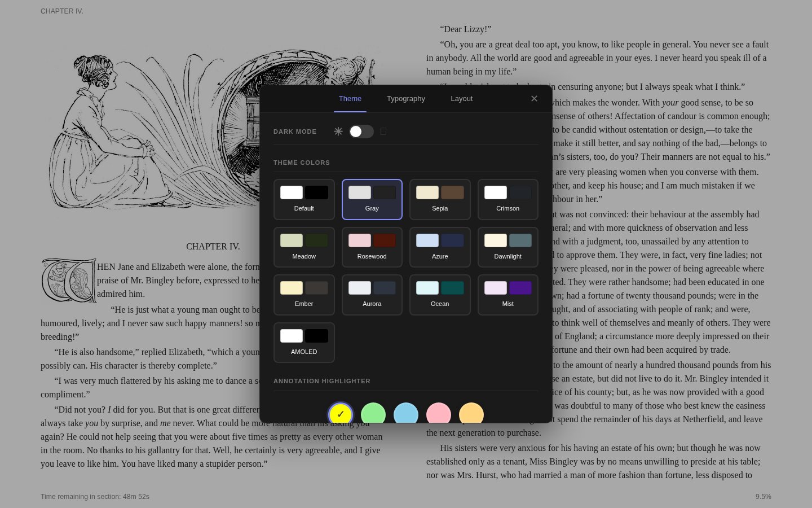
Task: Choose the Crimson theme
Action: (508, 199)
